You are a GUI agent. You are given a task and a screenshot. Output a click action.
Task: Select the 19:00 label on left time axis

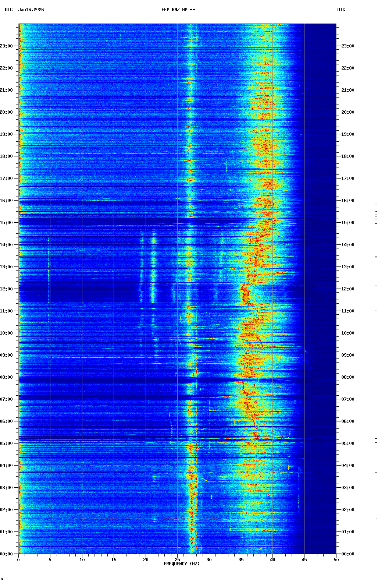click(x=7, y=134)
